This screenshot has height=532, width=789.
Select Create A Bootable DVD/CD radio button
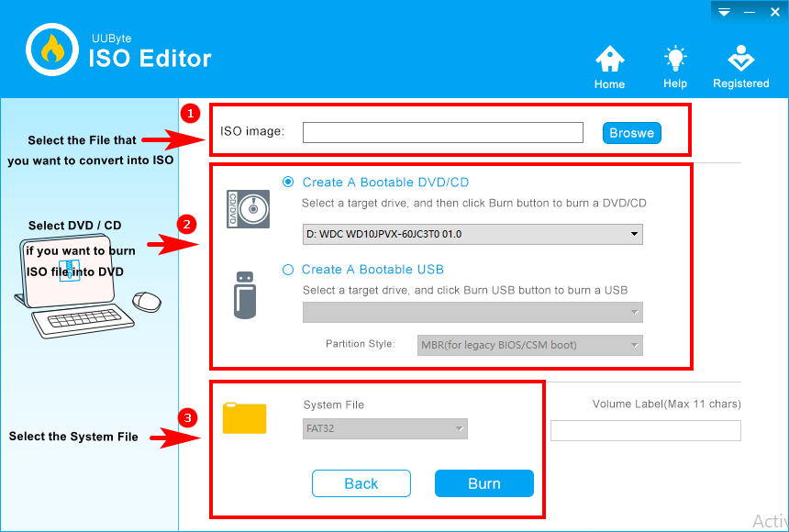(288, 182)
